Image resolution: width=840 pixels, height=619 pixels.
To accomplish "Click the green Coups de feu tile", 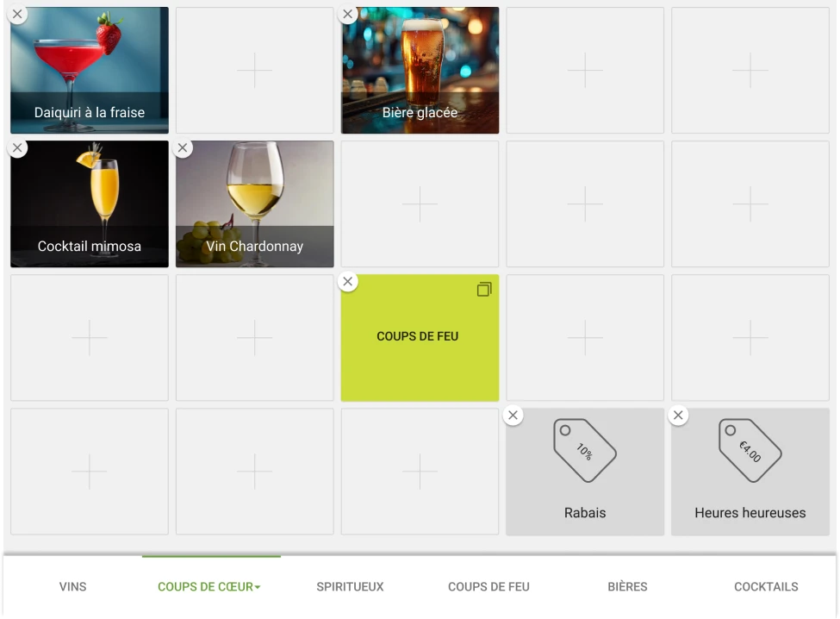I will click(x=419, y=345).
